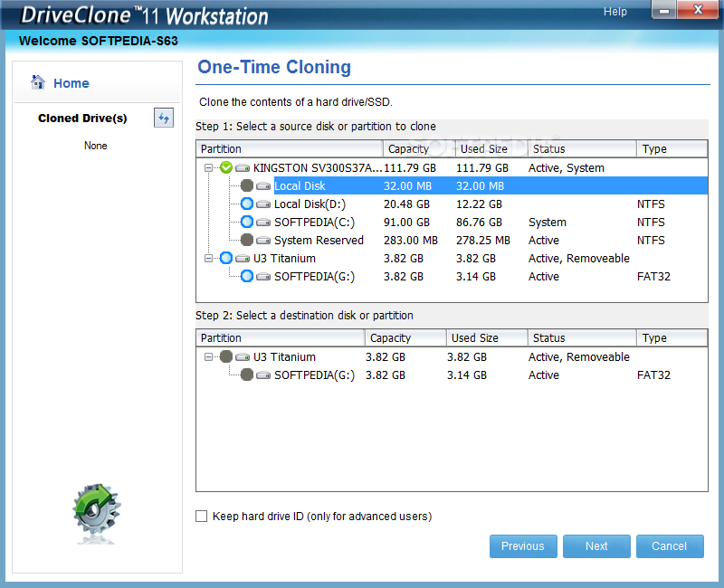724x588 pixels.
Task: Click the disk icon beside SOFTPEDIA(C:)
Action: [263, 223]
